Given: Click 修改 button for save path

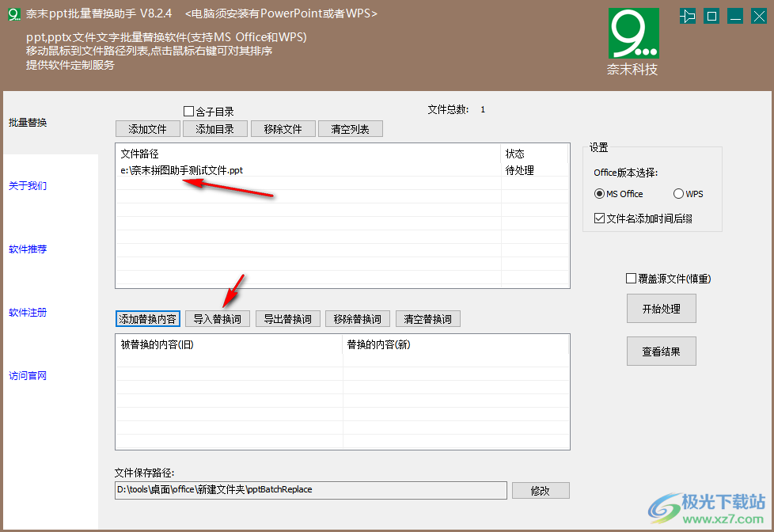Looking at the screenshot, I should 541,491.
